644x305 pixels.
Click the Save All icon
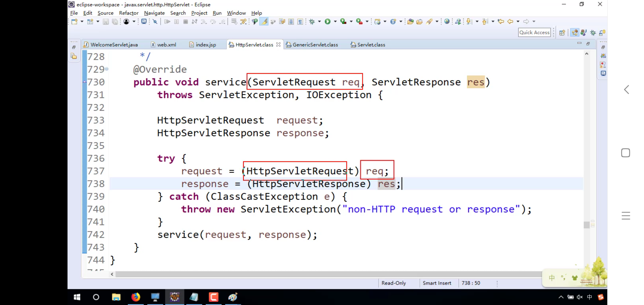click(115, 21)
